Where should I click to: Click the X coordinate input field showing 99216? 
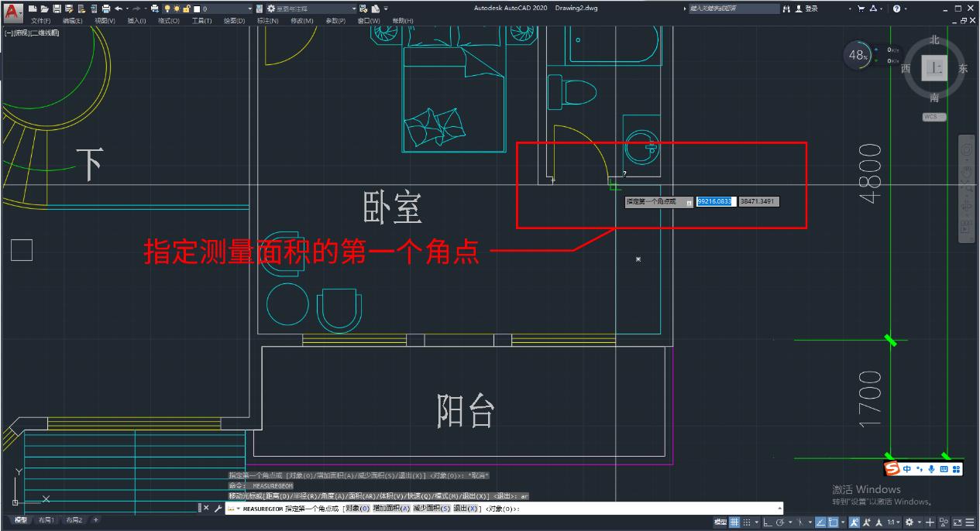click(x=714, y=201)
